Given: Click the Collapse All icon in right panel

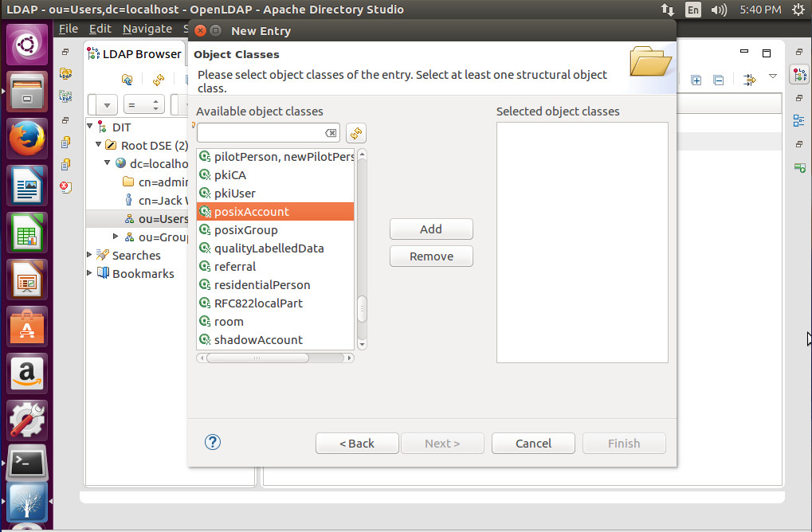Looking at the screenshot, I should click(x=719, y=80).
